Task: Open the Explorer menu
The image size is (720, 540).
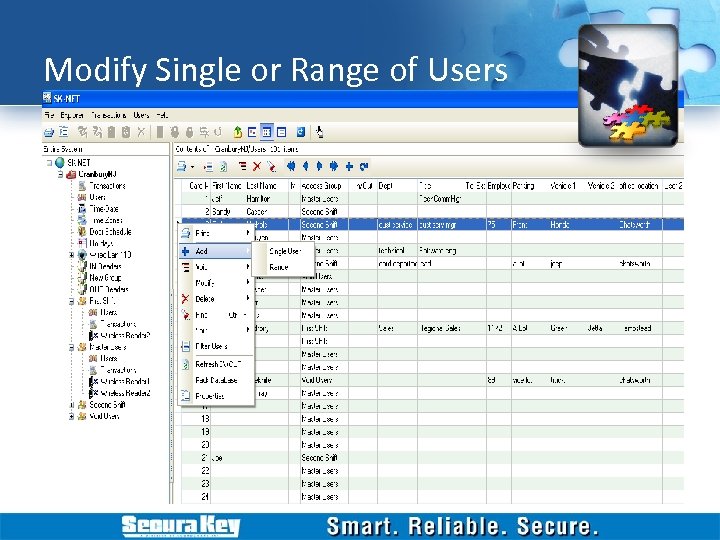Action: click(73, 115)
